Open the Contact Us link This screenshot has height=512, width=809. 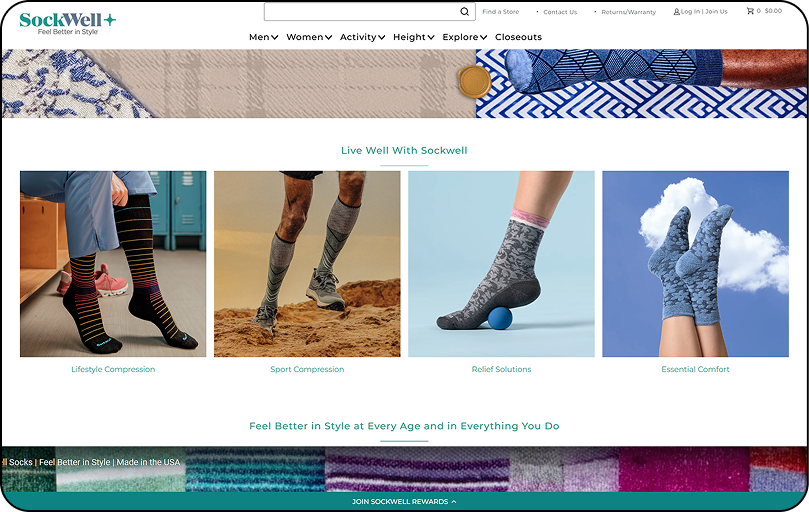coord(559,12)
